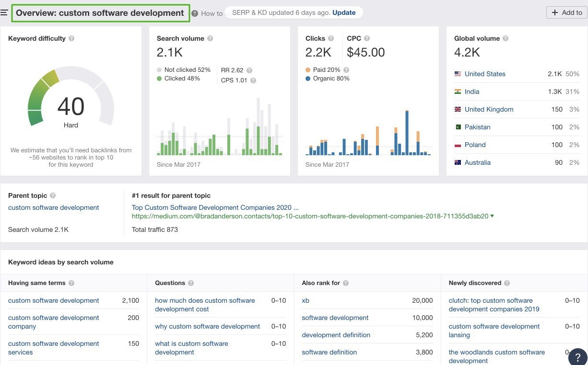This screenshot has height=365, width=588.
Task: Click help icon beside Questions heading
Action: click(x=191, y=283)
